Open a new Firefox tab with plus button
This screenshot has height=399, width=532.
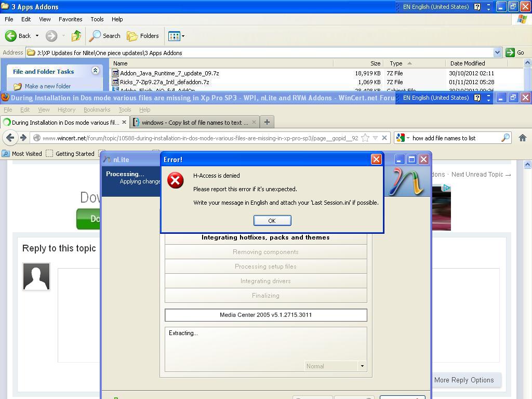coord(267,122)
